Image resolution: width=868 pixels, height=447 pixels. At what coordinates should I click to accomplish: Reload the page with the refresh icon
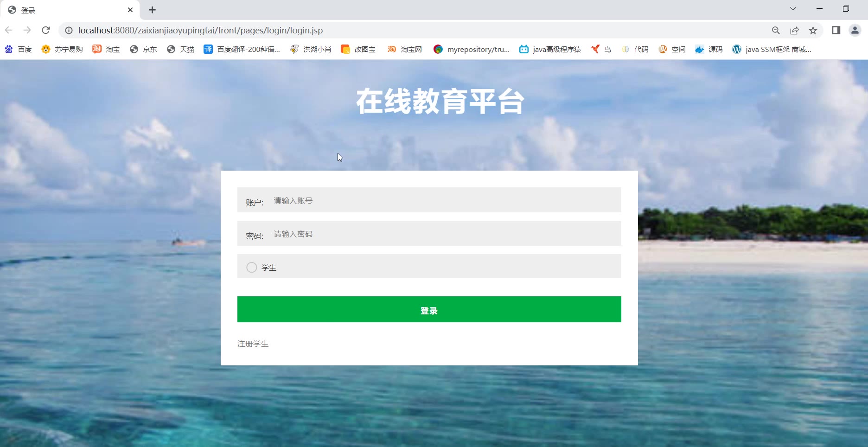tap(45, 30)
